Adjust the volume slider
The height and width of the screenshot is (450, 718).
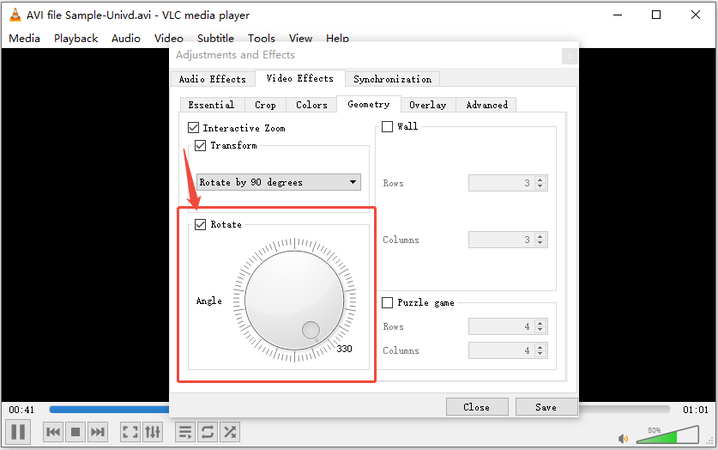click(x=668, y=435)
